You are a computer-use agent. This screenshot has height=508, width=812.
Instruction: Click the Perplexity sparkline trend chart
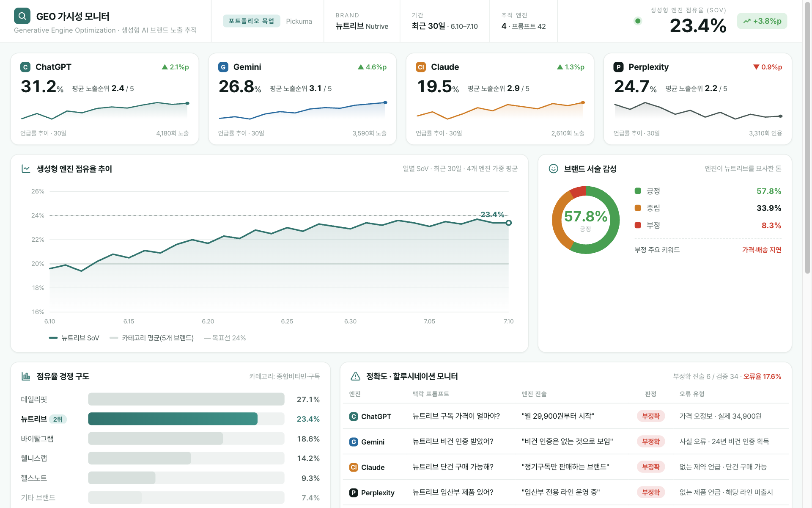tap(698, 111)
